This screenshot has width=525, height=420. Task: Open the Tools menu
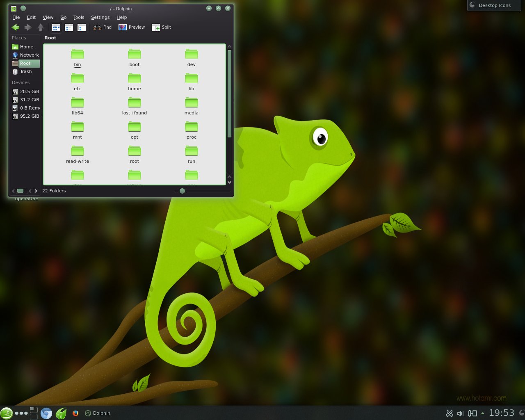(x=78, y=17)
